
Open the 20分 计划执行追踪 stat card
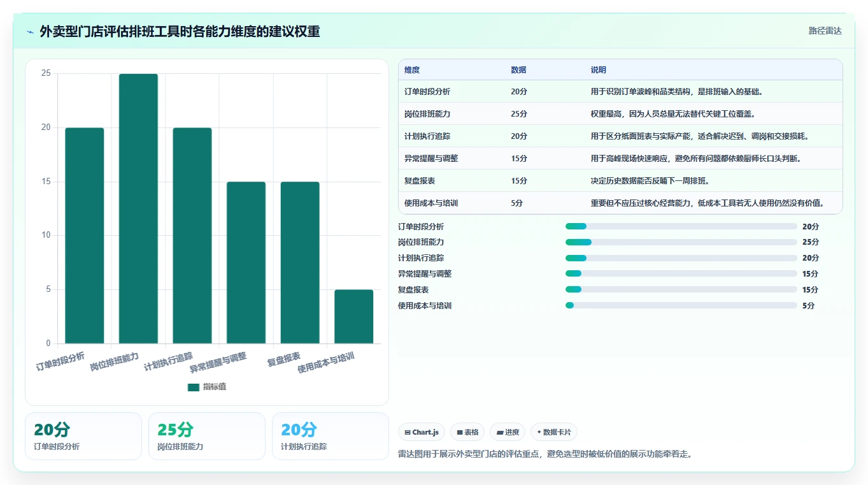[x=331, y=436]
